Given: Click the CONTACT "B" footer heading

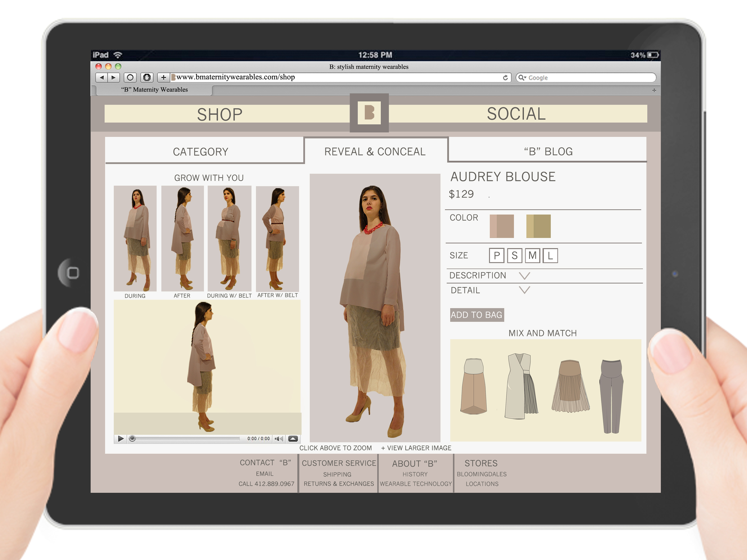Looking at the screenshot, I should tap(265, 462).
